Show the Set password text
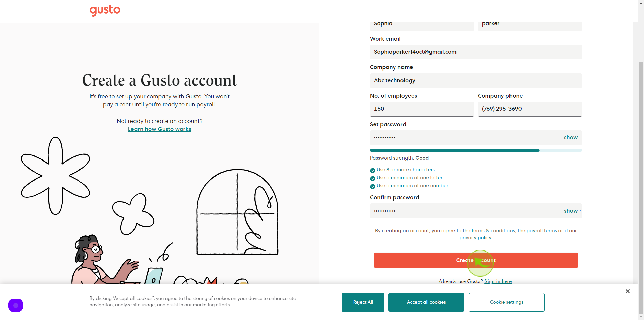The height and width of the screenshot is (320, 644). coord(571,137)
